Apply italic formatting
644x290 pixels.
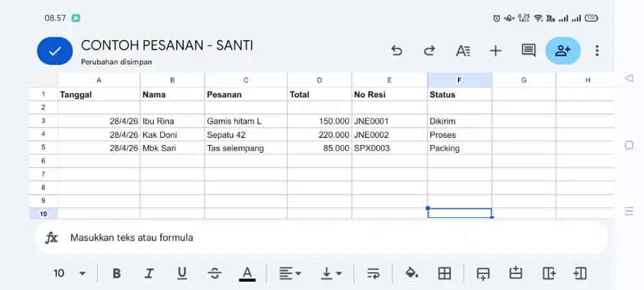(x=149, y=274)
